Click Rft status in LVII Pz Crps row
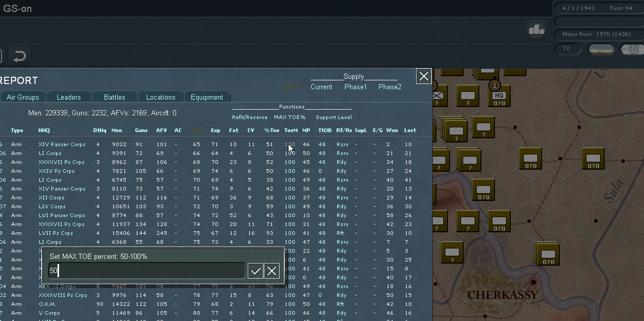Viewport: 644px width, 321px height. tap(340, 233)
